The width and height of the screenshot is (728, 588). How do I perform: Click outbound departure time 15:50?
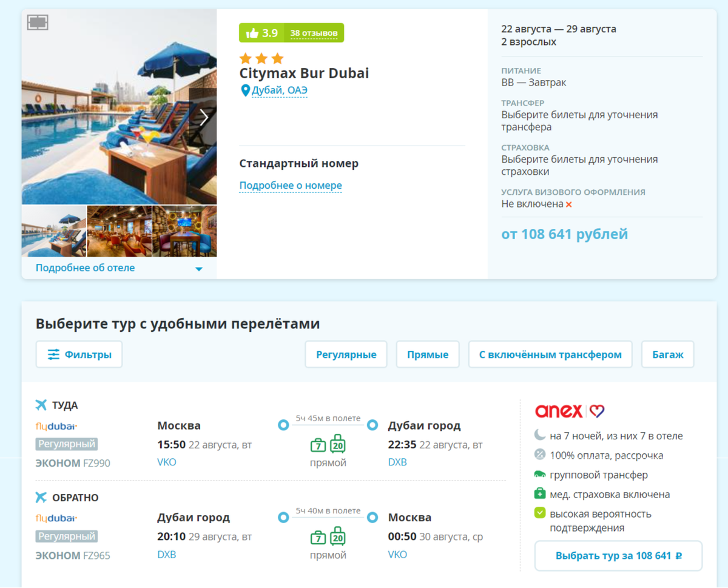tap(171, 445)
